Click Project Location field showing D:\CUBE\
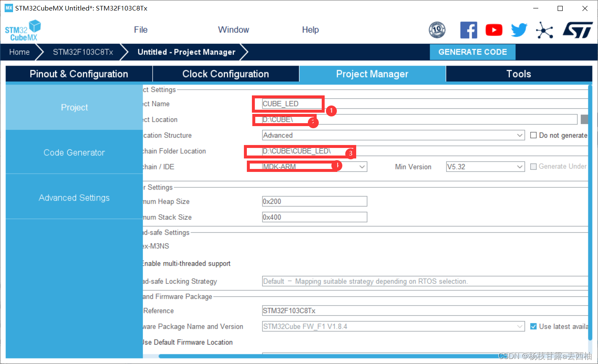Image resolution: width=598 pixels, height=364 pixels. pyautogui.click(x=419, y=120)
